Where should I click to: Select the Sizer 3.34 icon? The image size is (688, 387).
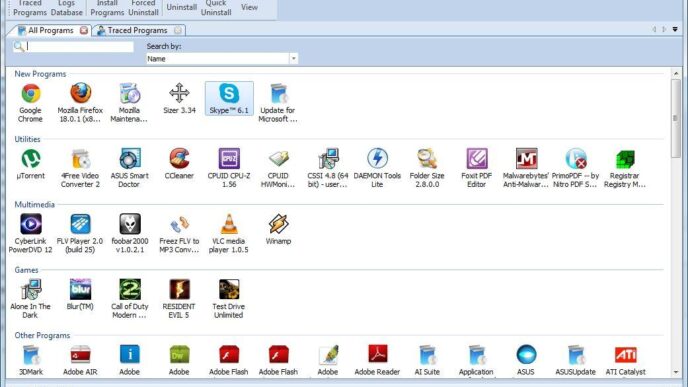click(179, 93)
